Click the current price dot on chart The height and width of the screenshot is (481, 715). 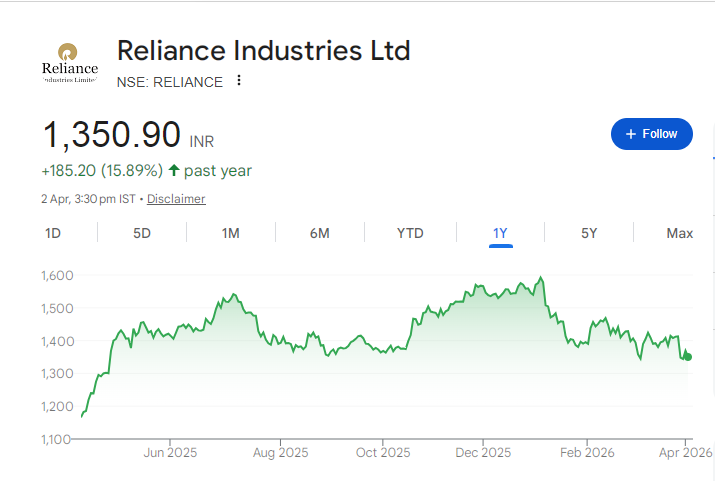click(x=688, y=357)
